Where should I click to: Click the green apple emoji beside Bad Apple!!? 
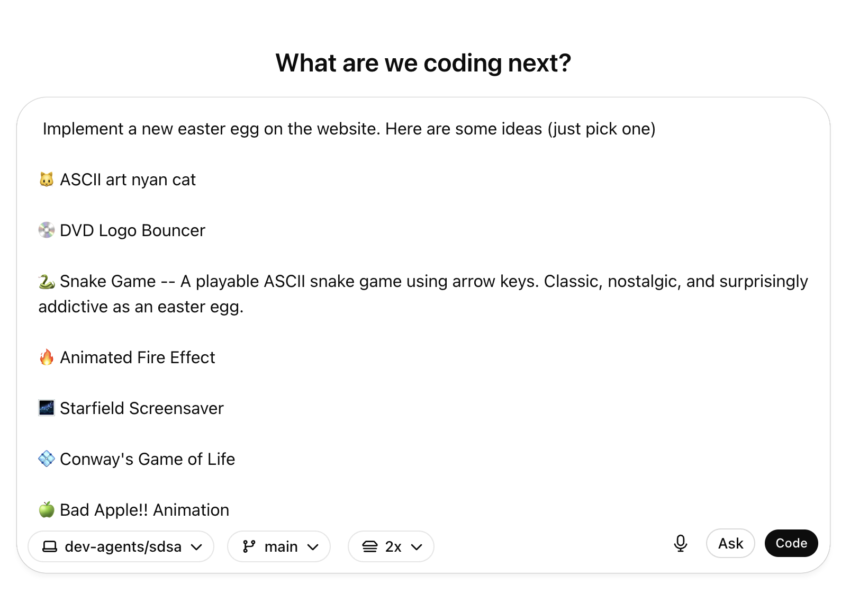coord(47,510)
